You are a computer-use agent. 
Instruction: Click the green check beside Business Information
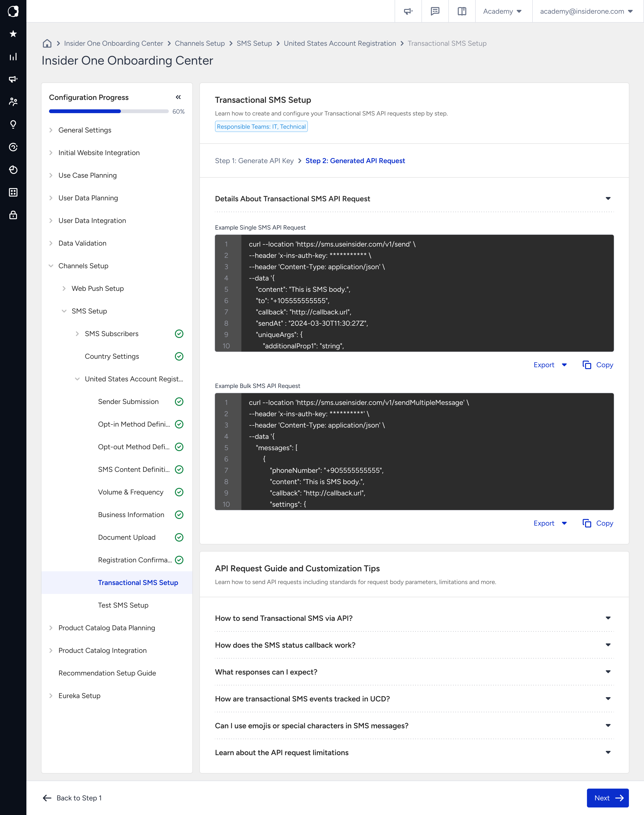(x=179, y=515)
